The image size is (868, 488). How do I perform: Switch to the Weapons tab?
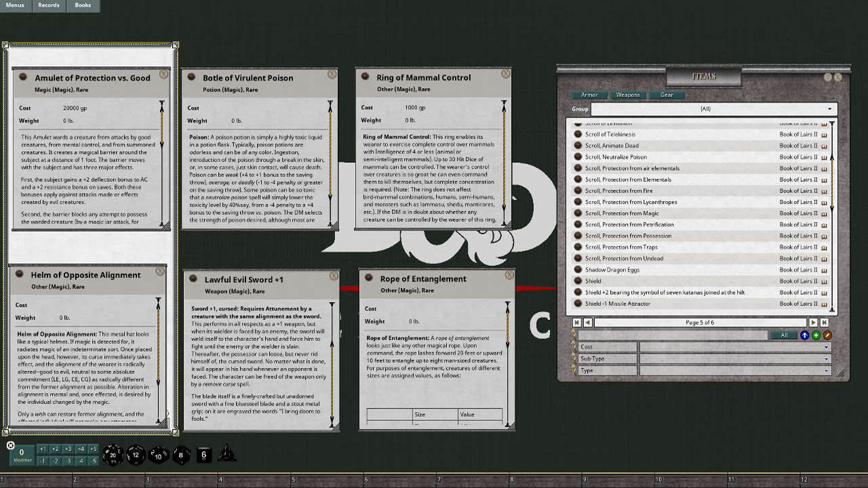tap(627, 95)
